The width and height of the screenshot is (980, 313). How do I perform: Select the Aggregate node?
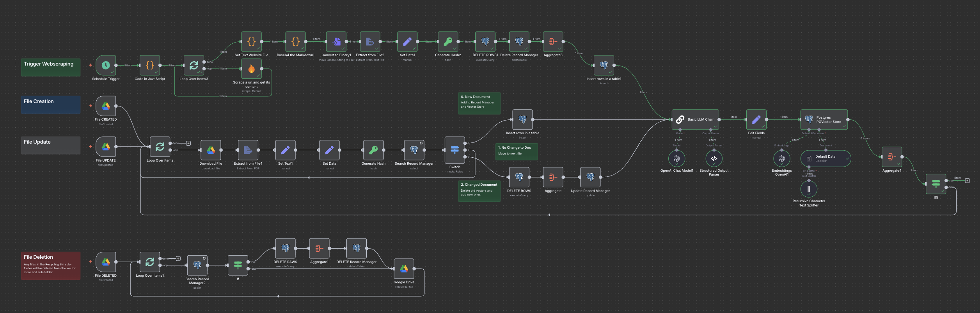pos(553,177)
